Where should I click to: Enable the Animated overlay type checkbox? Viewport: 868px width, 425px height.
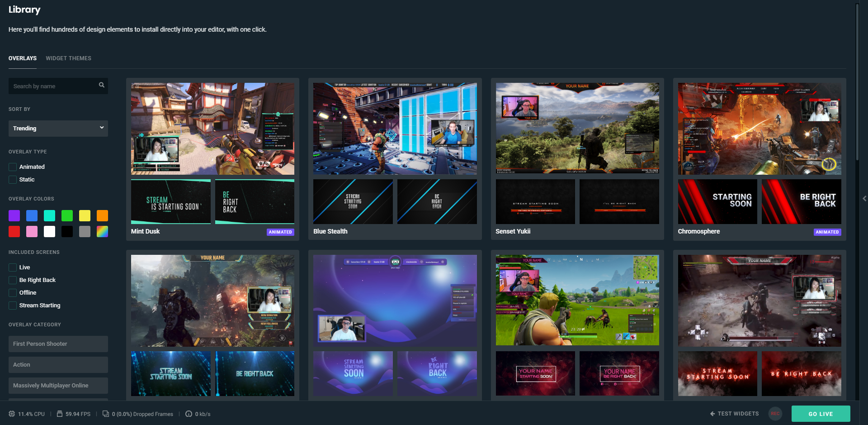coord(13,167)
